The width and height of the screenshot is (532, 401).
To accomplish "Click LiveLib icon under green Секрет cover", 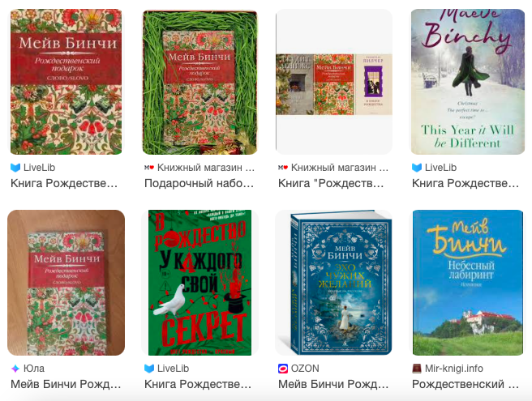I will (x=149, y=369).
